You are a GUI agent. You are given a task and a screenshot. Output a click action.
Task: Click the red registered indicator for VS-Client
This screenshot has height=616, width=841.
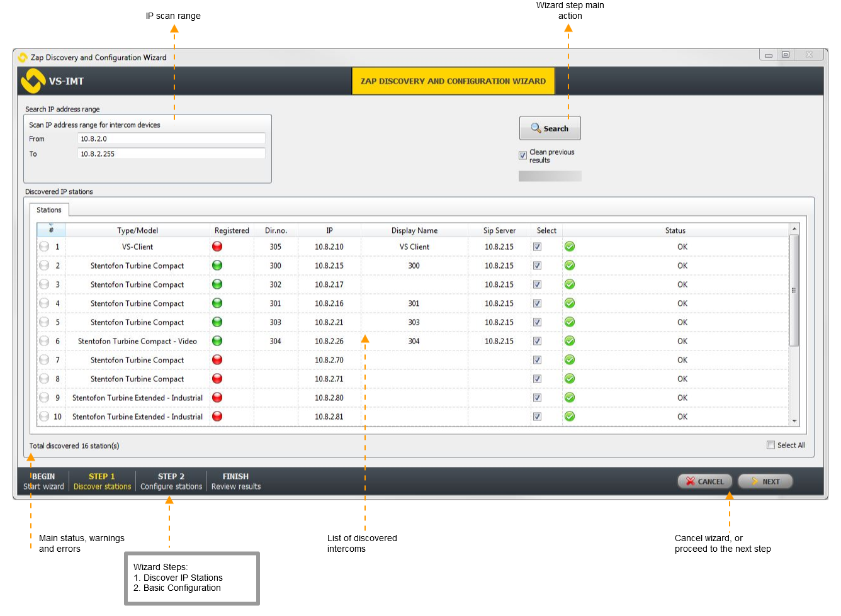pyautogui.click(x=217, y=247)
